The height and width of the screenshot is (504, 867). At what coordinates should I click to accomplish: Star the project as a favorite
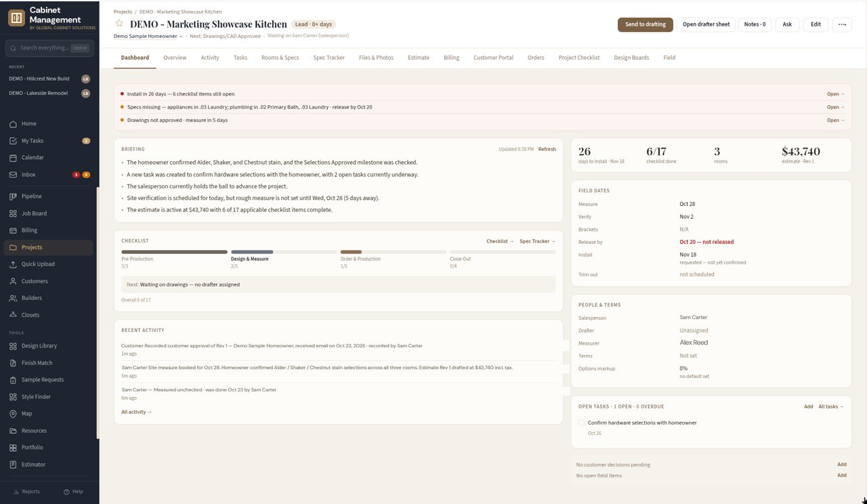coord(119,24)
